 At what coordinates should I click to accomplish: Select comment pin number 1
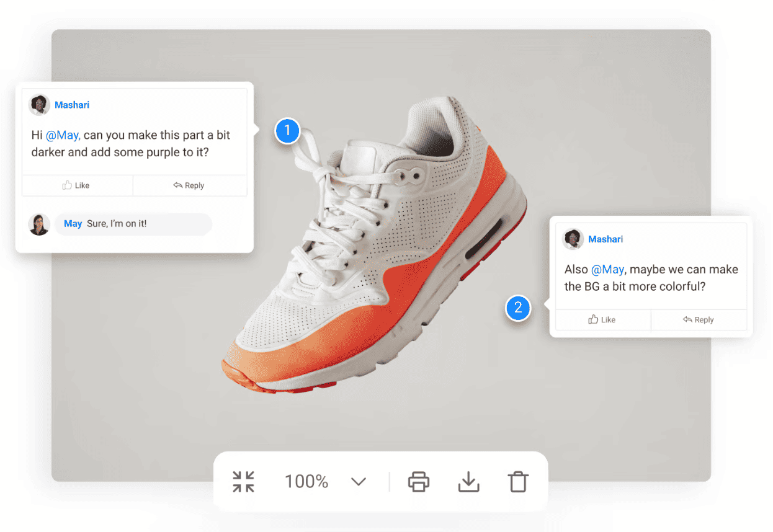click(287, 131)
